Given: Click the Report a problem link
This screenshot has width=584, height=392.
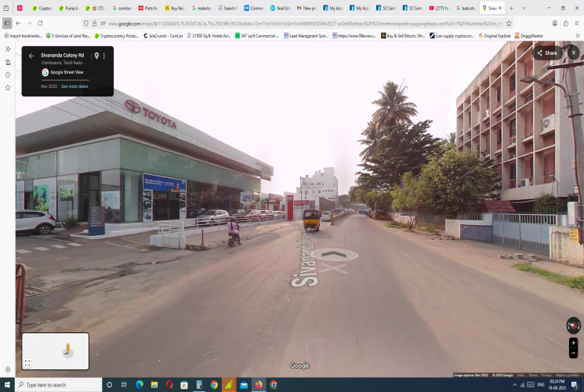Looking at the screenshot, I should point(568,376).
